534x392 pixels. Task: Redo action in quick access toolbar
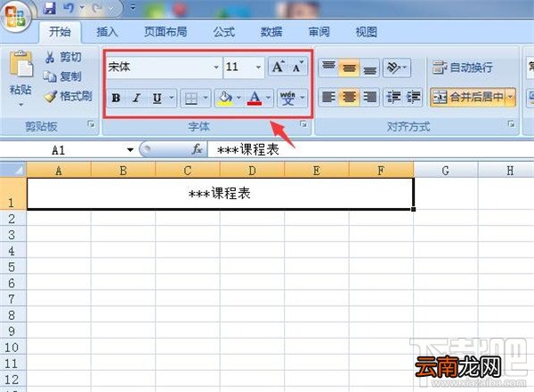point(97,8)
